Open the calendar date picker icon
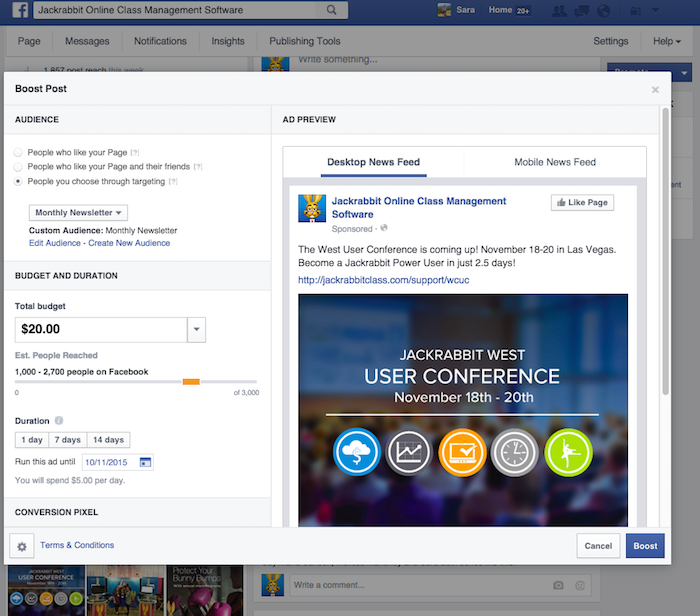 (x=145, y=463)
